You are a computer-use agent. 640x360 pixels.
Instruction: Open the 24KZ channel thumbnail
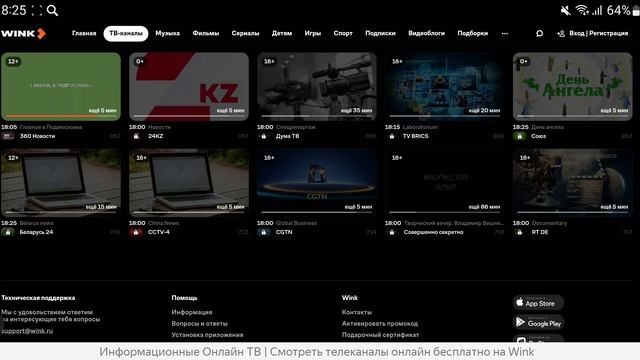click(x=189, y=87)
